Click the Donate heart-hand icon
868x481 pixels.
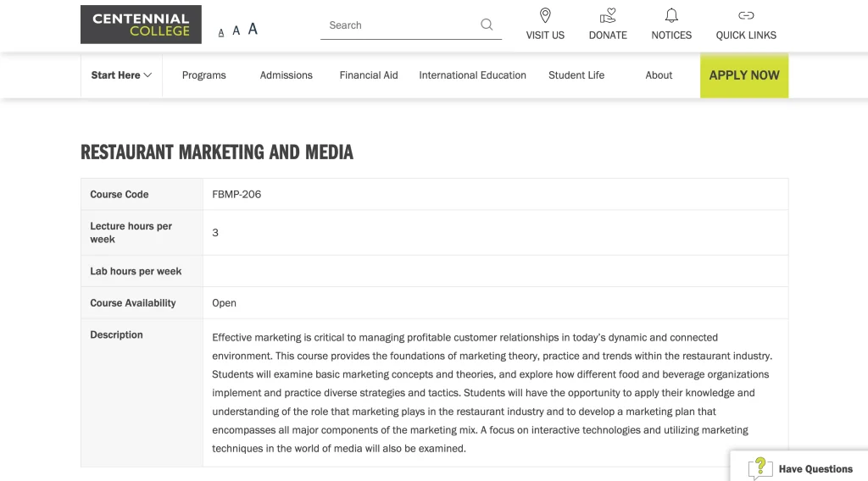(x=608, y=15)
